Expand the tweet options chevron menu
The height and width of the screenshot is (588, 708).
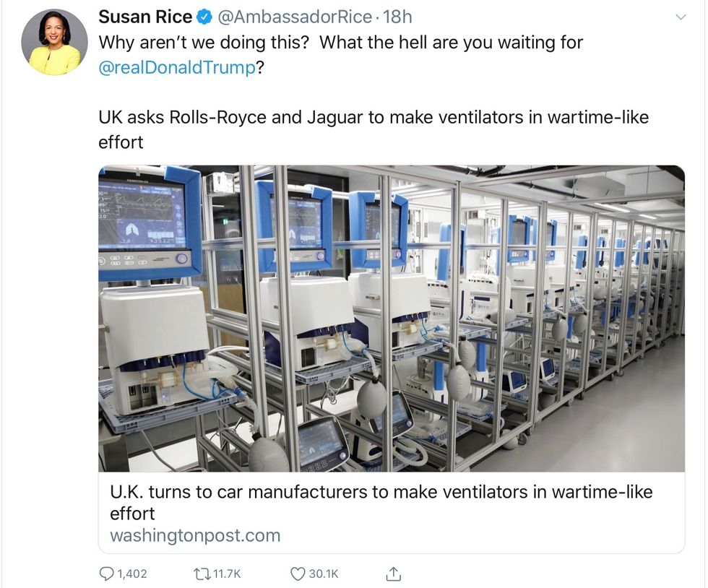(681, 17)
